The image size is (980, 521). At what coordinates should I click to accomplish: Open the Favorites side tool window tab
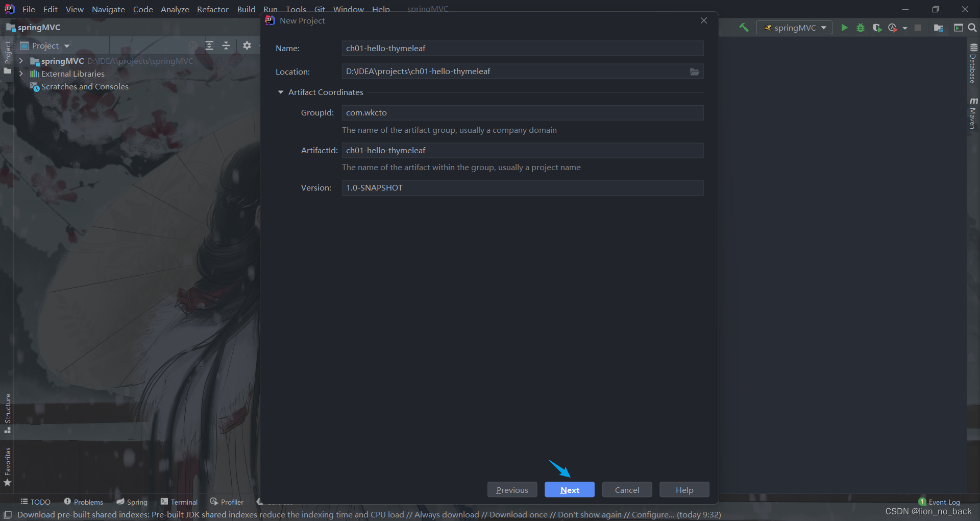[7, 466]
